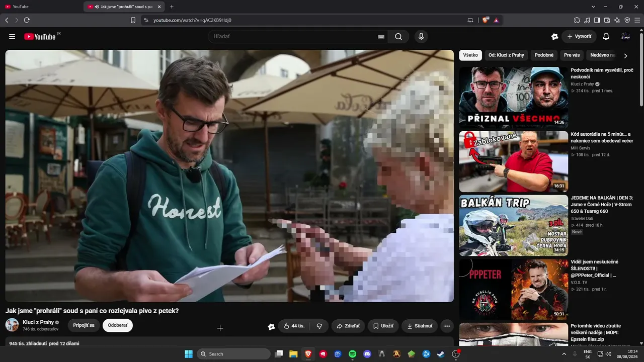View site information in address bar
This screenshot has height=362, width=644.
146,20
